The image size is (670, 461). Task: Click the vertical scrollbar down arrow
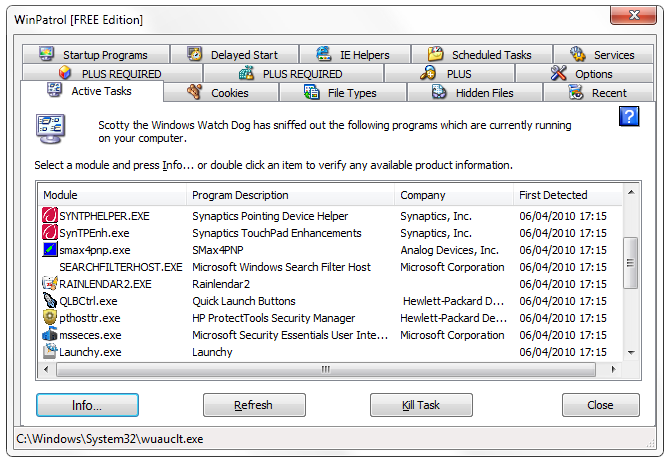631,353
